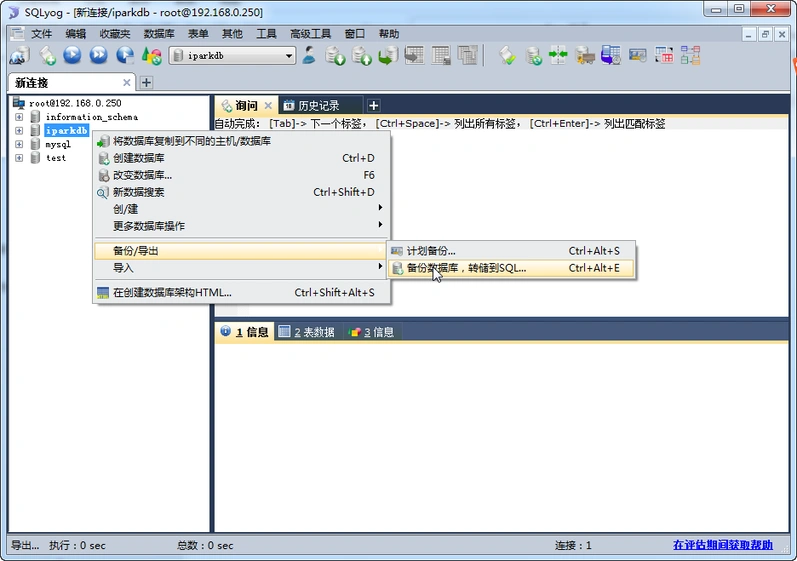Open the 创/建 submenu

(x=241, y=209)
